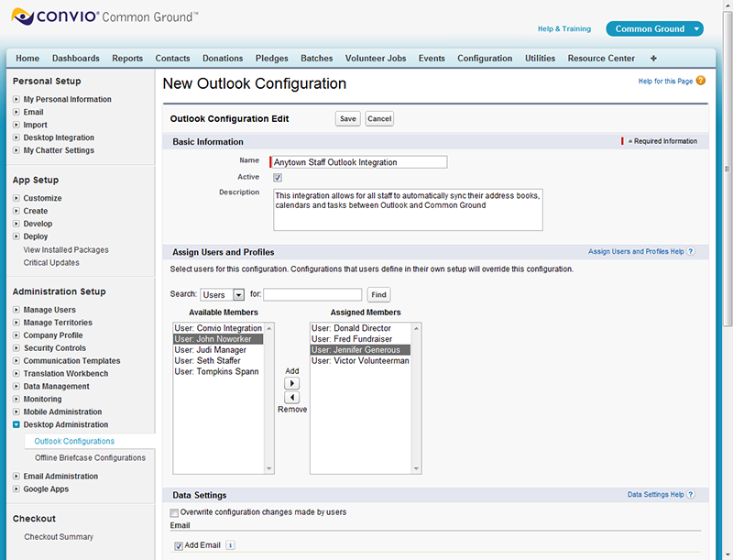Open the Volunteer Jobs tab
The width and height of the screenshot is (733, 560).
[375, 59]
